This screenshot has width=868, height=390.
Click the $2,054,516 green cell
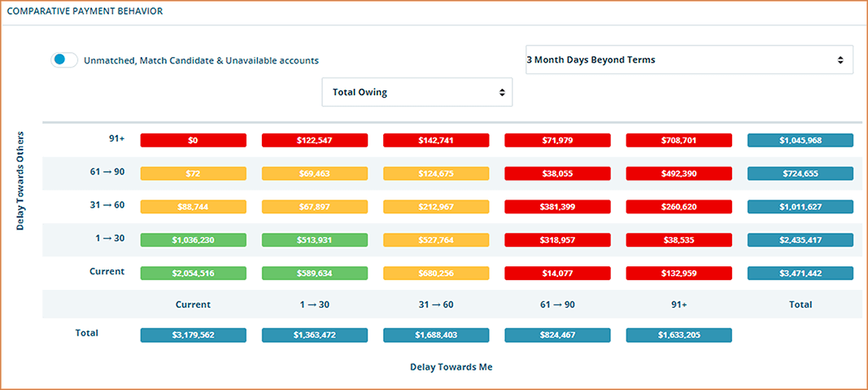(193, 273)
